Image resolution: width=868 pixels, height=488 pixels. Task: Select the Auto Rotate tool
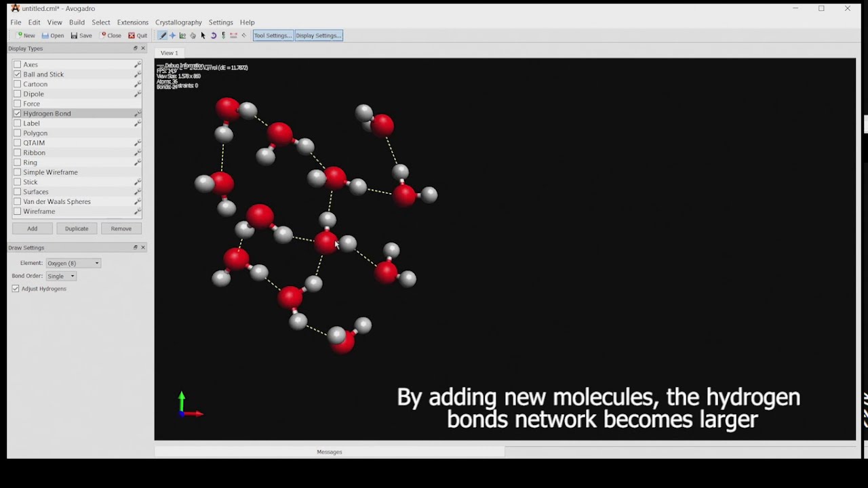[x=214, y=35]
